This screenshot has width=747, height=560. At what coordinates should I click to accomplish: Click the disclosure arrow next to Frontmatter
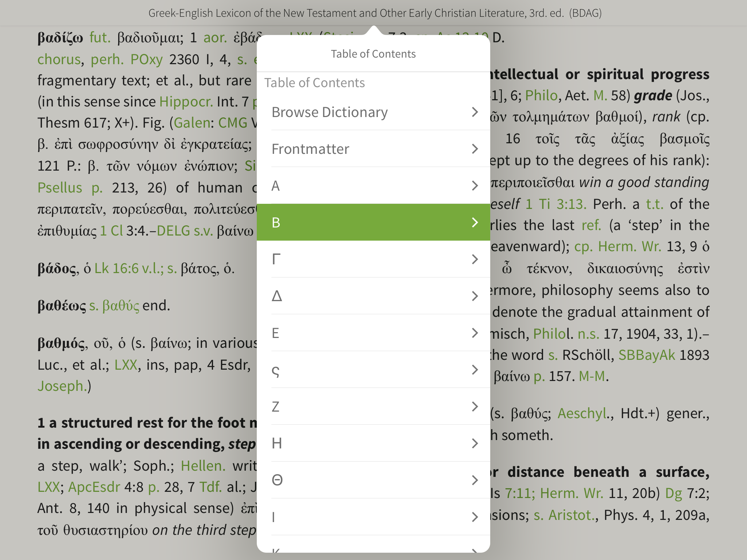475,148
